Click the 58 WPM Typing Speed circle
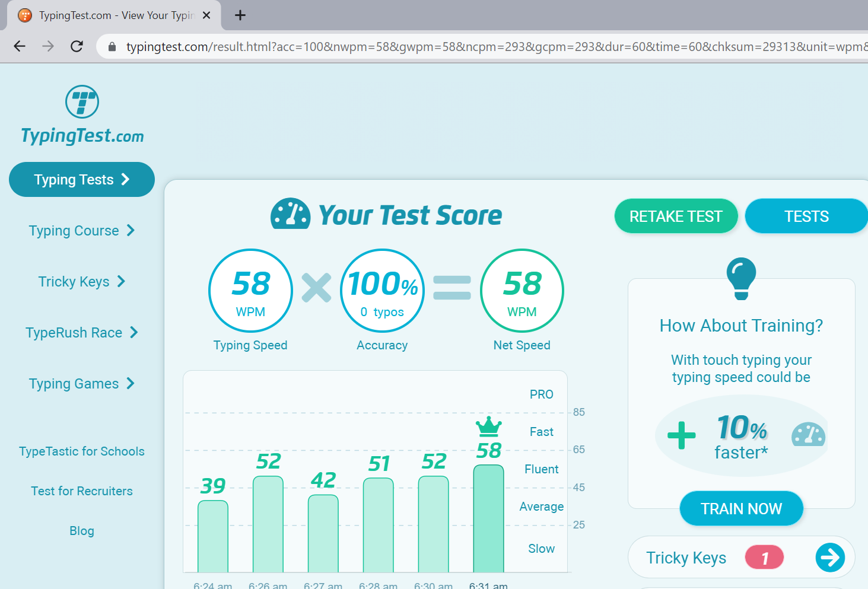The height and width of the screenshot is (589, 868). 250,291
